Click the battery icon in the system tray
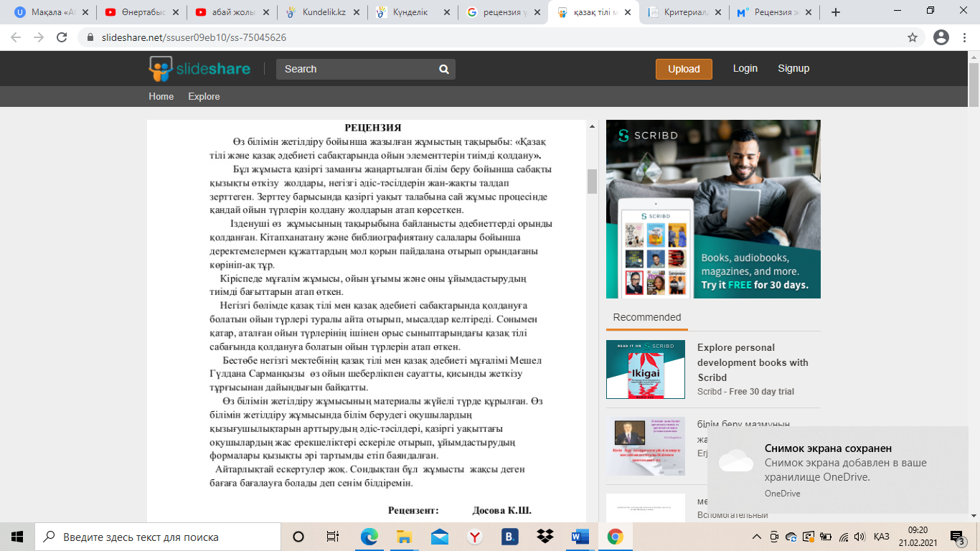Image resolution: width=980 pixels, height=551 pixels. coord(826,537)
